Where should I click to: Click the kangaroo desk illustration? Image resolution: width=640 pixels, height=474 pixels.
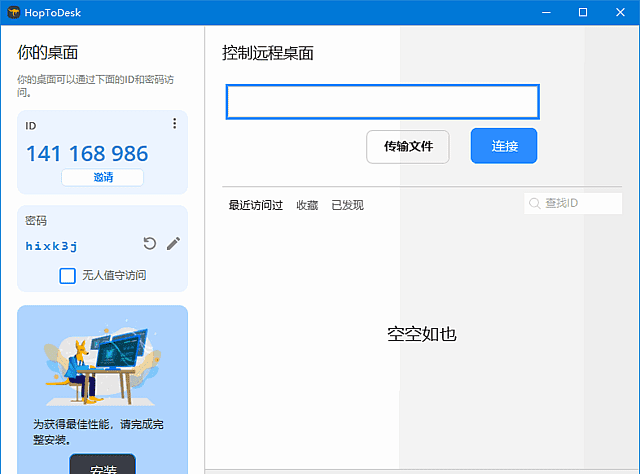click(102, 363)
